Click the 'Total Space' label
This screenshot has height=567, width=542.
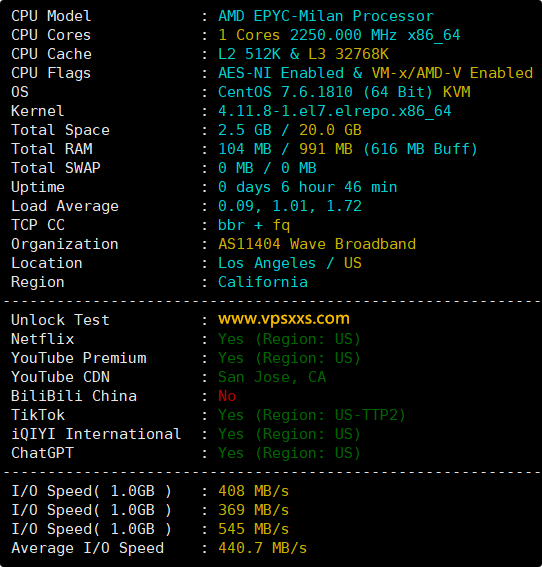tap(60, 130)
